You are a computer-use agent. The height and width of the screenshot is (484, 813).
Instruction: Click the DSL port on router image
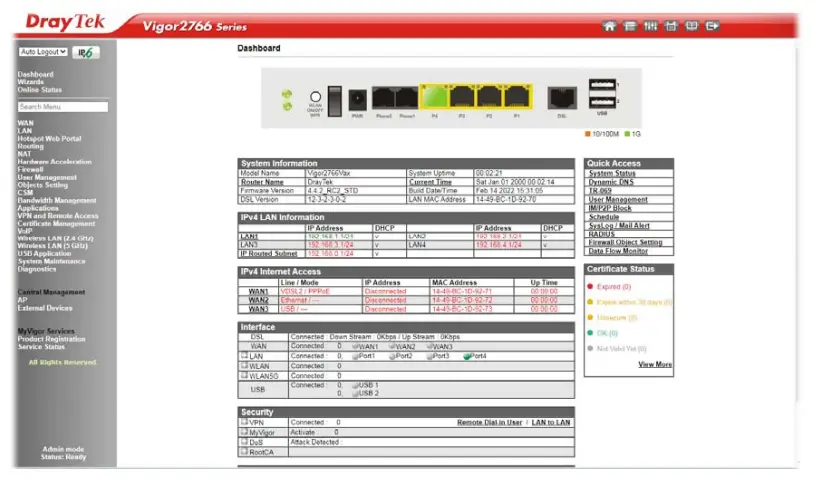pos(562,98)
